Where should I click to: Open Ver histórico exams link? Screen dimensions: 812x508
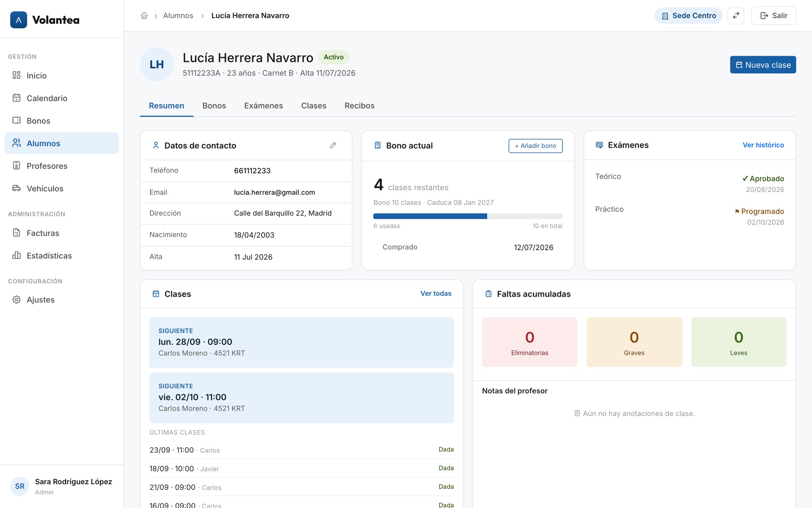pyautogui.click(x=763, y=145)
